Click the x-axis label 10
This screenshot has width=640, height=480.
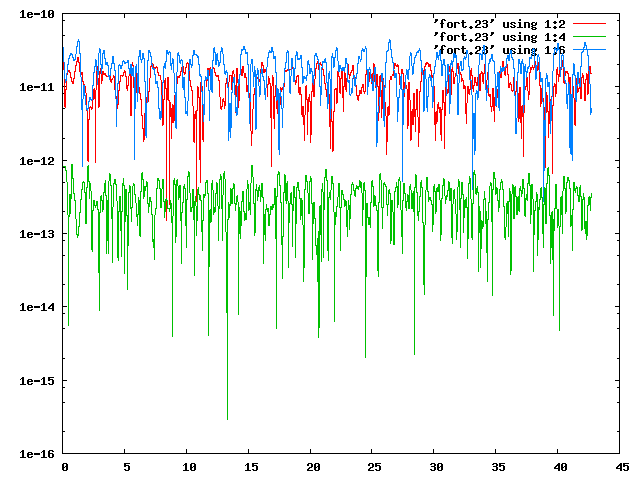(189, 467)
